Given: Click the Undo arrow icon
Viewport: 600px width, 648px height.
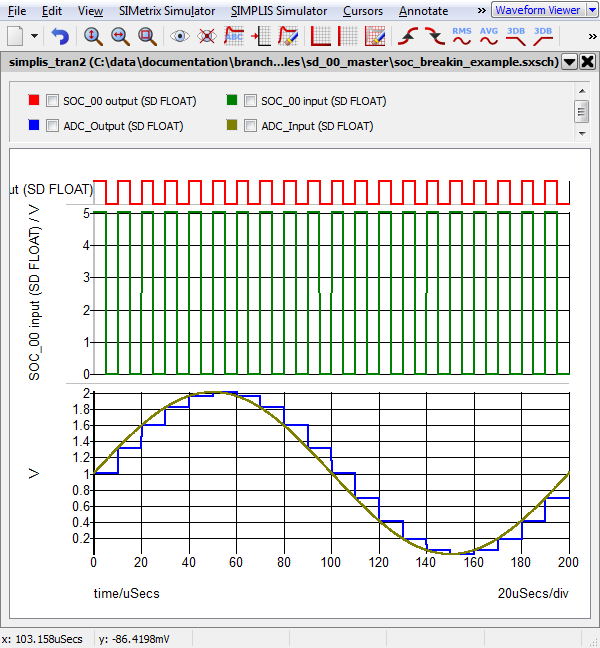Looking at the screenshot, I should [x=61, y=36].
